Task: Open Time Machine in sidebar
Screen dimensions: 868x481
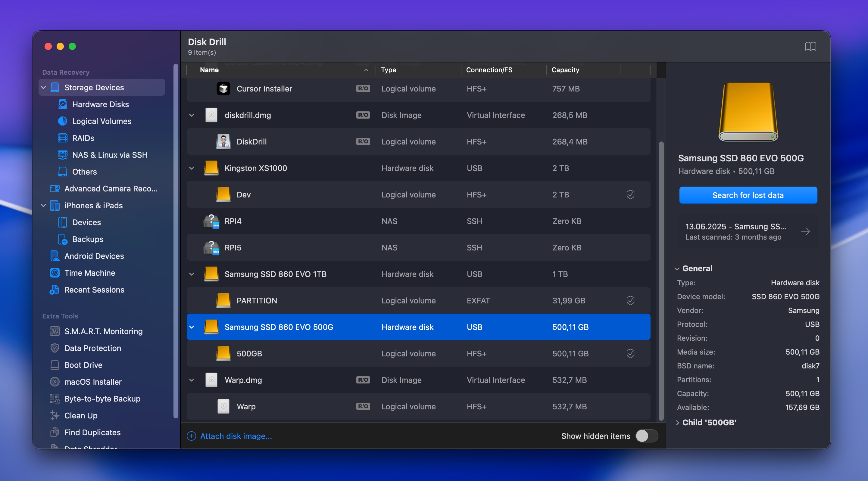Action: (90, 273)
